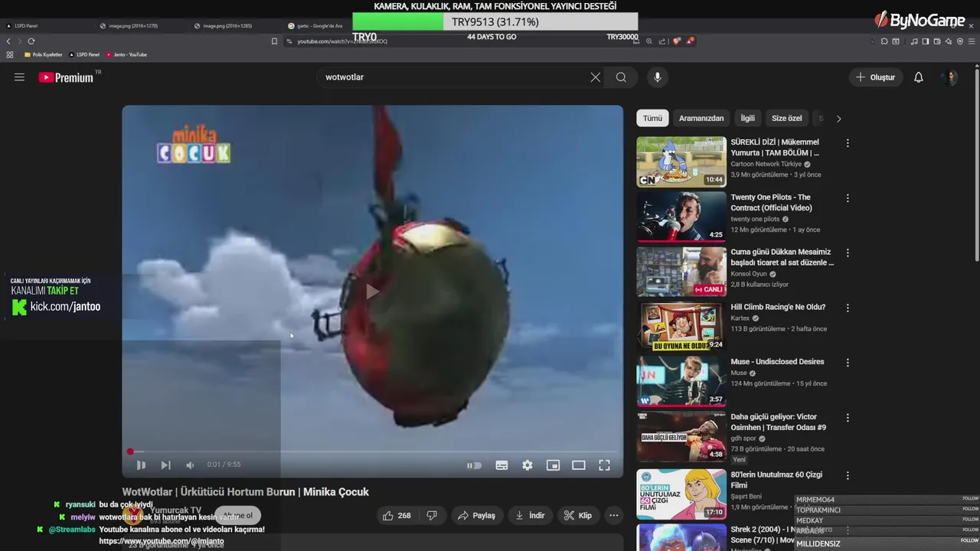Open Brave Shields lion icon
Image resolution: width=980 pixels, height=551 pixels.
[677, 41]
